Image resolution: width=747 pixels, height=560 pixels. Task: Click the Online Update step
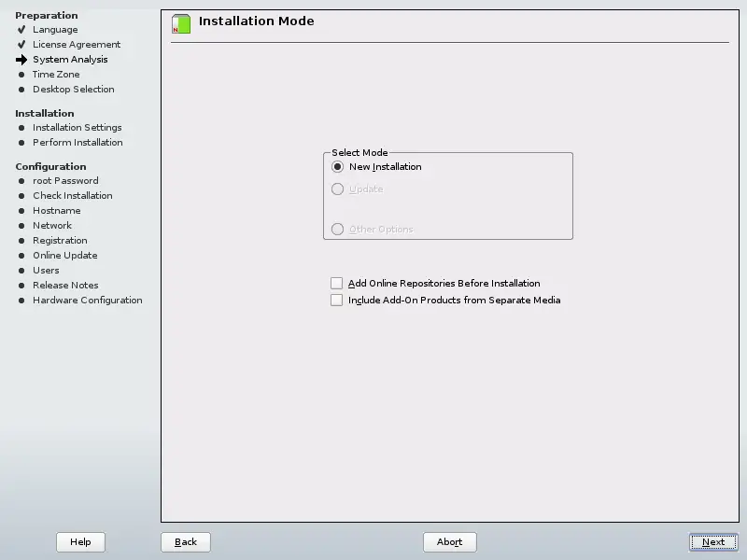pyautogui.click(x=65, y=255)
